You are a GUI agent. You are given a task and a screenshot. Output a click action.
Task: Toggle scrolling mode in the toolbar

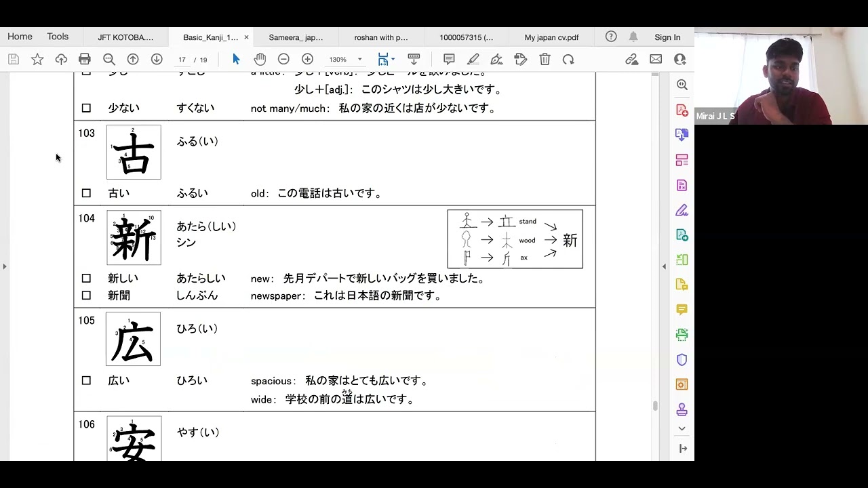pos(414,60)
